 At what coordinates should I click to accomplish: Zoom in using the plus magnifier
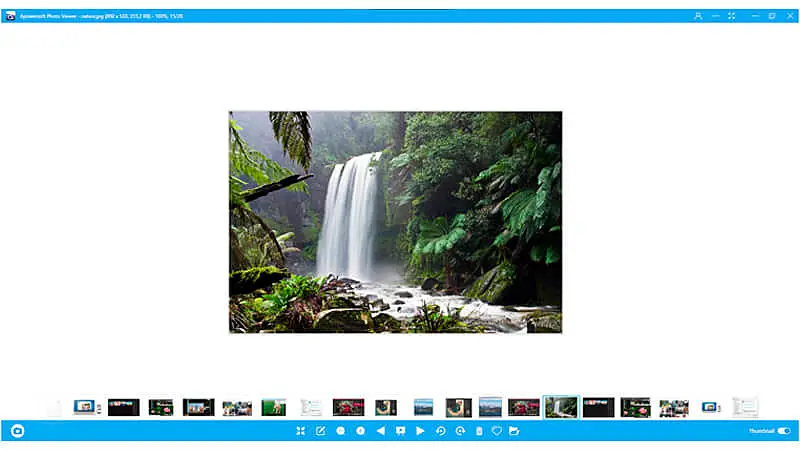pos(360,431)
